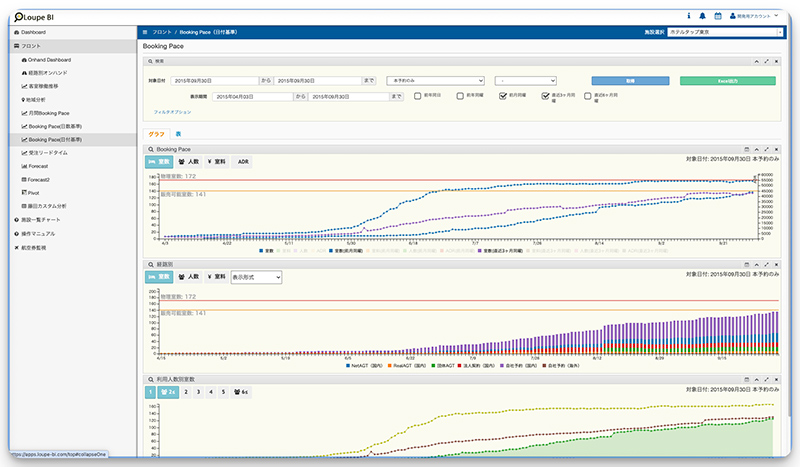Viewport: 800px width, 467px height.
Task: Open the calendar icon in top bar
Action: 718,16
